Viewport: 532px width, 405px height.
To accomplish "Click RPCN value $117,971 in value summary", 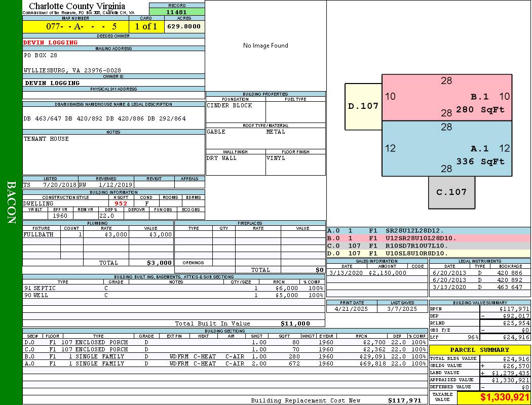I will (x=514, y=309).
